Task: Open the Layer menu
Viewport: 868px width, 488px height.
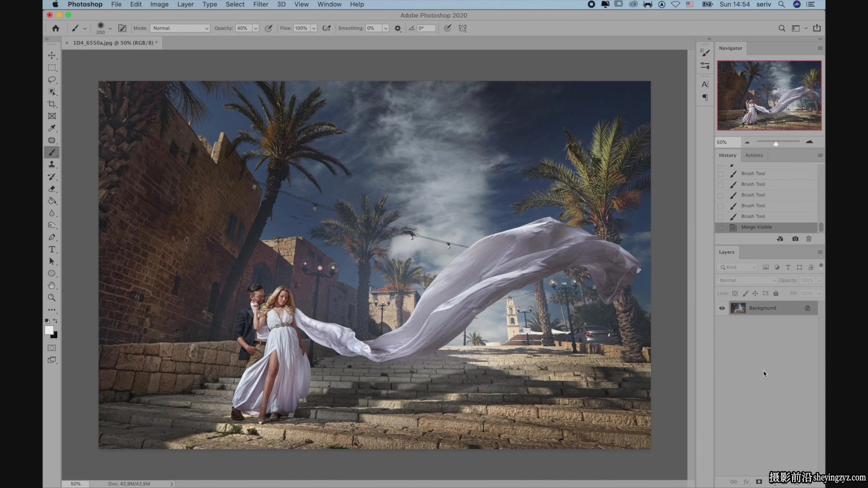Action: [x=185, y=4]
